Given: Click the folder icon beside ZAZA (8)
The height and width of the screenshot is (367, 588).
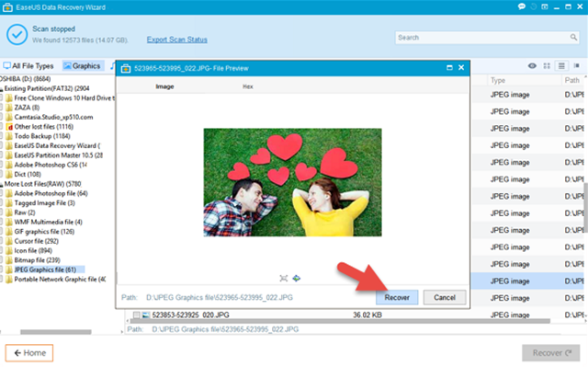Looking at the screenshot, I should [9, 108].
